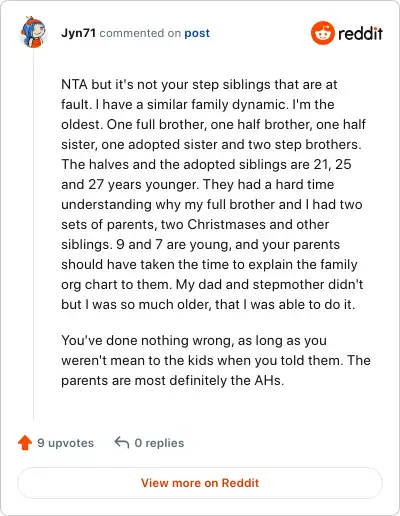Click the View more on Reddit button

point(200,483)
